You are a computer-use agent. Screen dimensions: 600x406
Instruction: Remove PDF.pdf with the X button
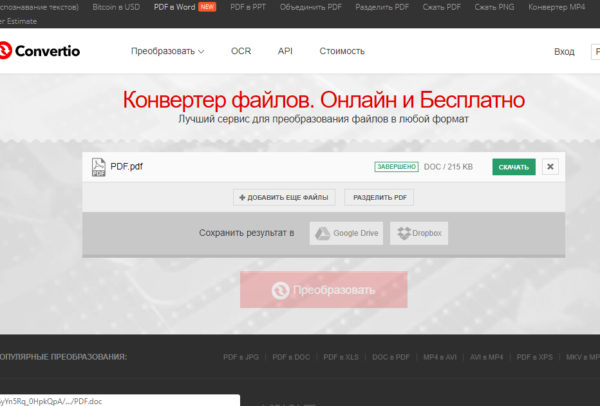click(550, 167)
